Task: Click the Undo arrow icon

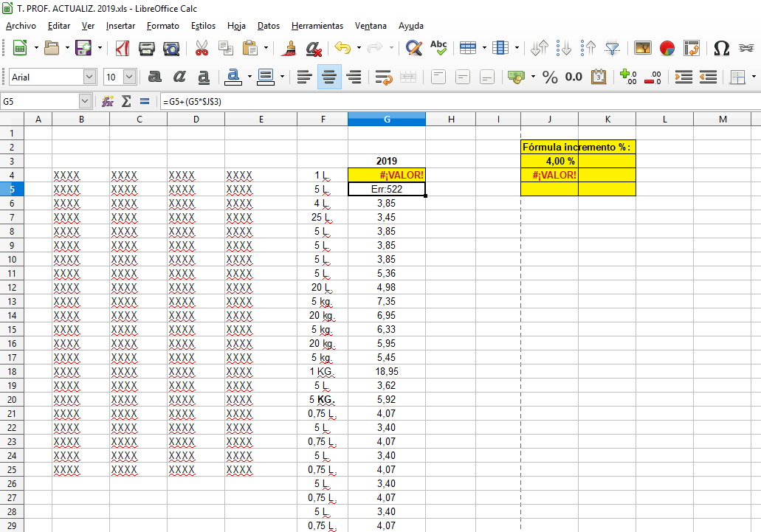Action: point(342,48)
